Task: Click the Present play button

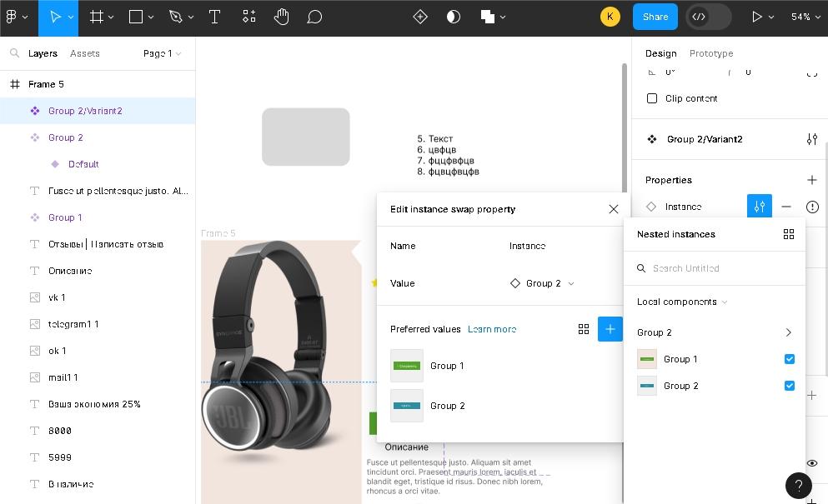Action: pos(757,17)
